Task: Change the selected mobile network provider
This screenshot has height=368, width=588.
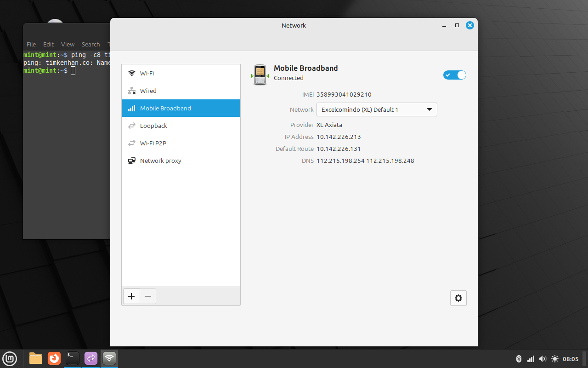Action: [377, 109]
